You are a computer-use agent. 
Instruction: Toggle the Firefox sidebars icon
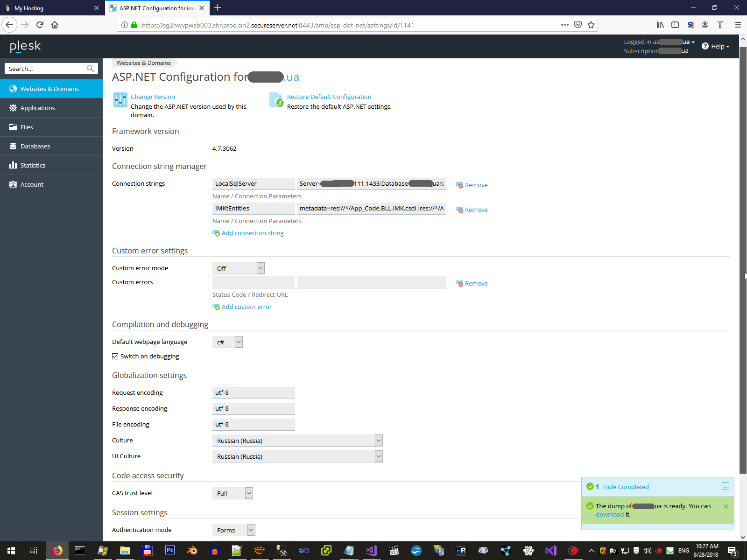(675, 25)
